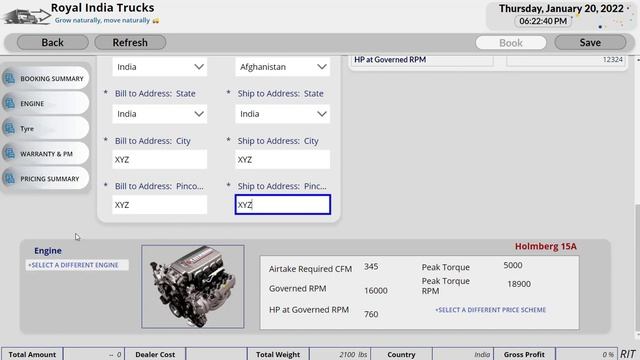The height and width of the screenshot is (360, 640).
Task: Click the Royal India Trucks logo icon
Action: coord(26,16)
